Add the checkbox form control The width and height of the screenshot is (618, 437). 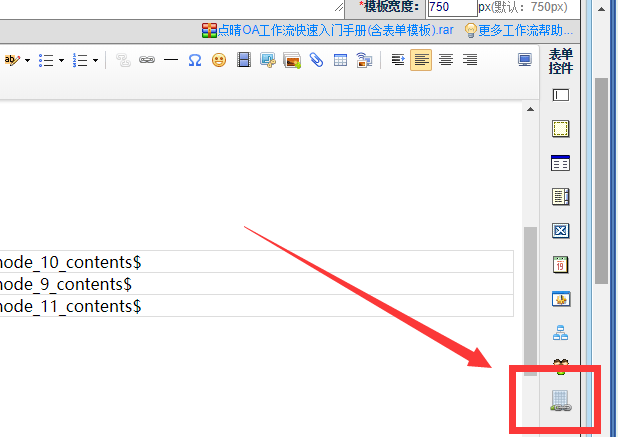560,231
